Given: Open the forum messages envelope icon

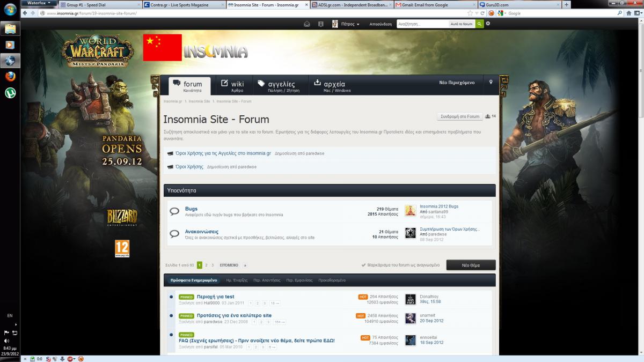Looking at the screenshot, I should 307,24.
